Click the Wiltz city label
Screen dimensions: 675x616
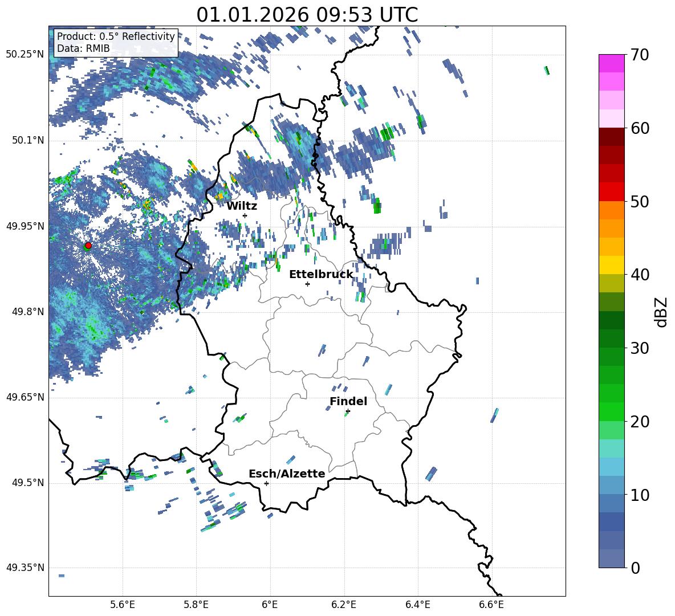[242, 206]
